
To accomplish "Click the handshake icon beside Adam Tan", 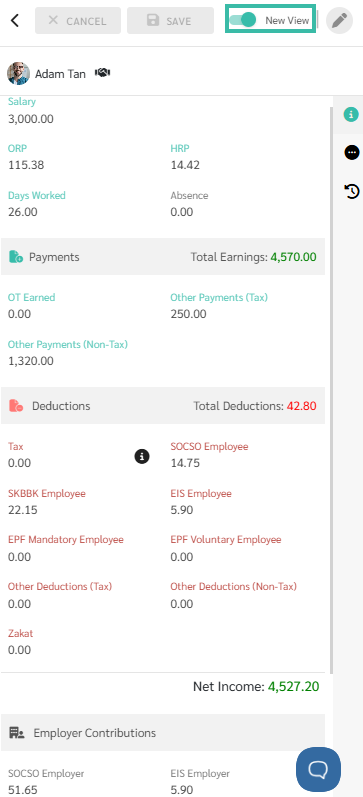I will 103,73.
